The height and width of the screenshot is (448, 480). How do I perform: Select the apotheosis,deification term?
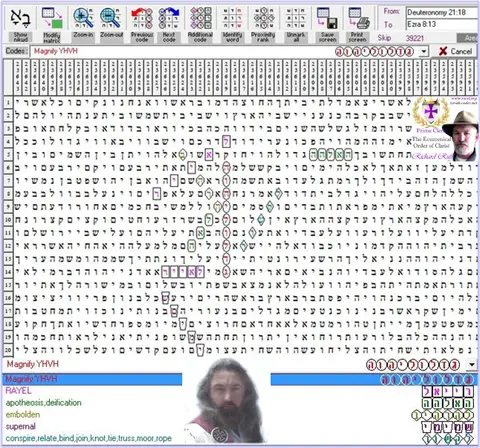pyautogui.click(x=43, y=403)
